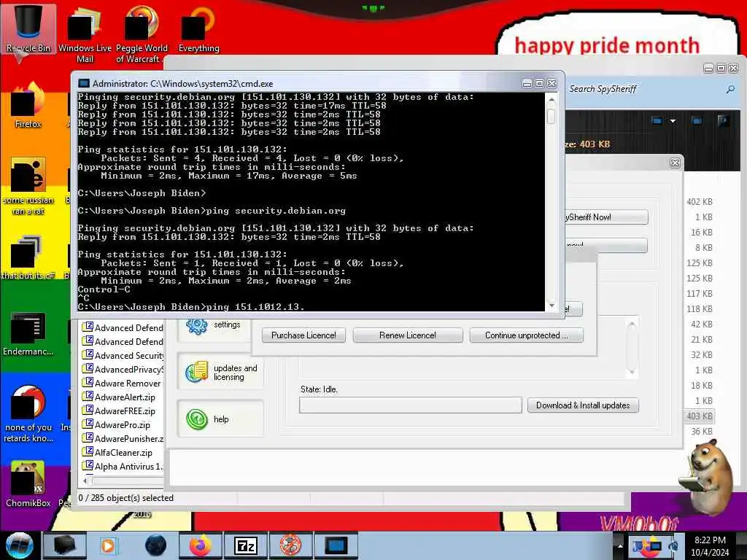Select AlfaCleaner.zip in the list

pyautogui.click(x=117, y=452)
